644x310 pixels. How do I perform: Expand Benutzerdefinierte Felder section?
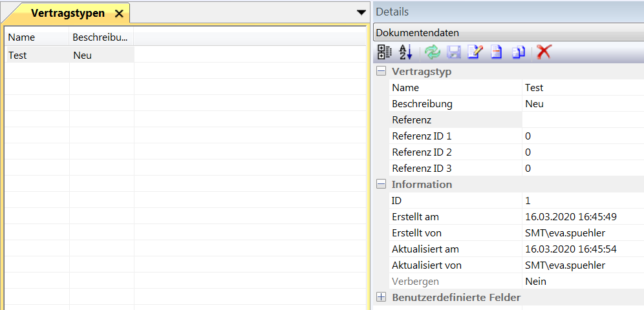(x=381, y=298)
